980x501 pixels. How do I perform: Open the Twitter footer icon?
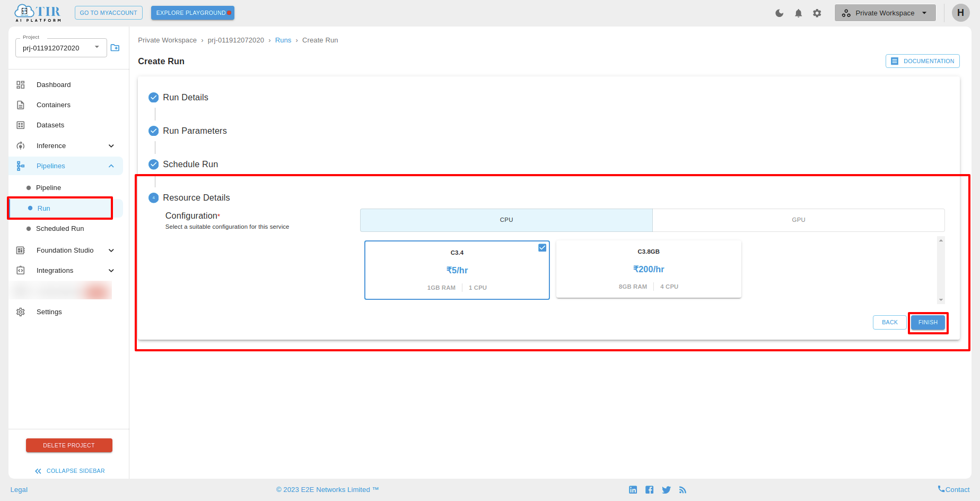pyautogui.click(x=666, y=490)
